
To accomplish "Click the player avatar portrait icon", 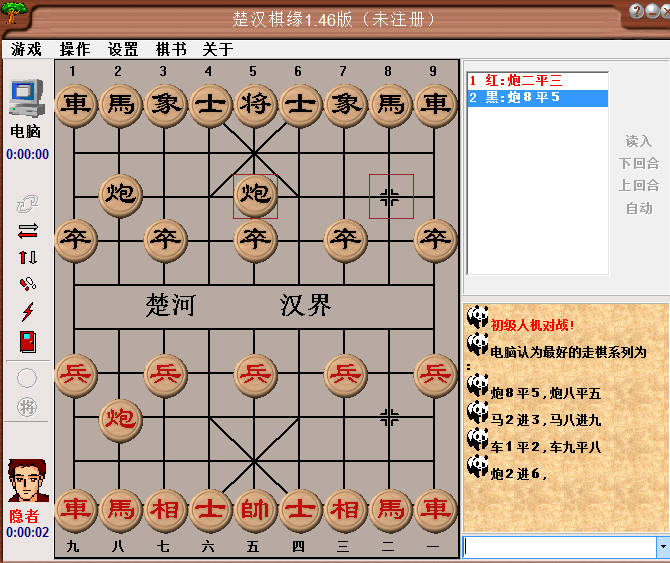I will (25, 481).
